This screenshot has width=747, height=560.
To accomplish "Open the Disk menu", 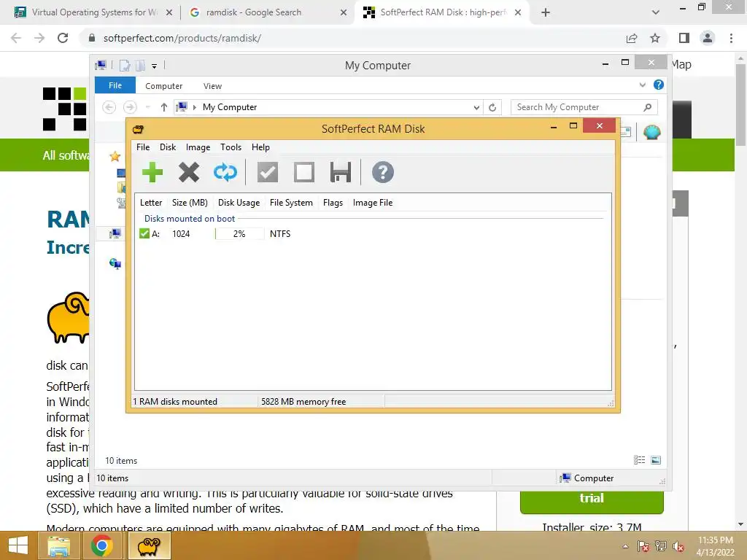I will [168, 147].
